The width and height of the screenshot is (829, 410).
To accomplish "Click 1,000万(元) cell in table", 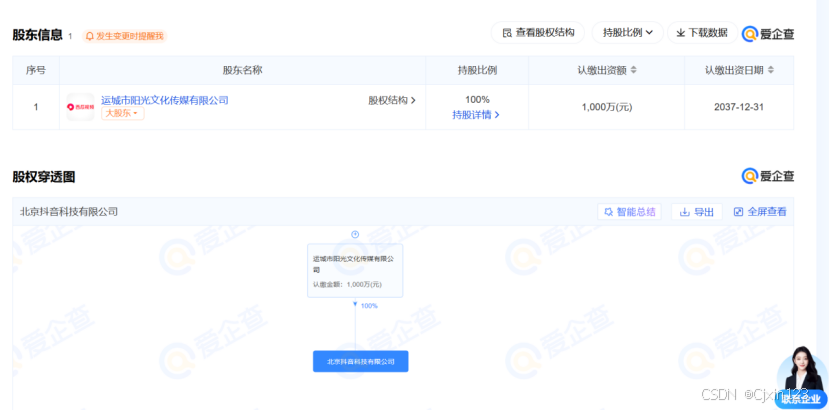I will coord(607,107).
